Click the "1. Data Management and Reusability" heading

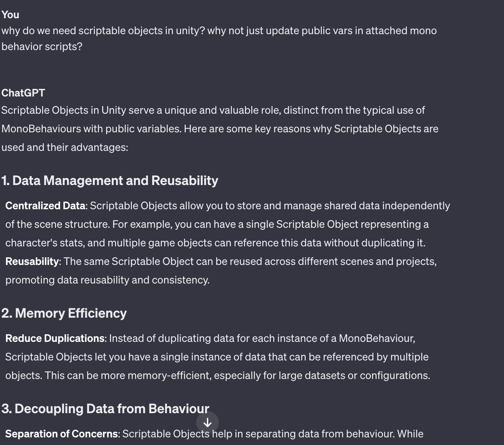pos(110,181)
